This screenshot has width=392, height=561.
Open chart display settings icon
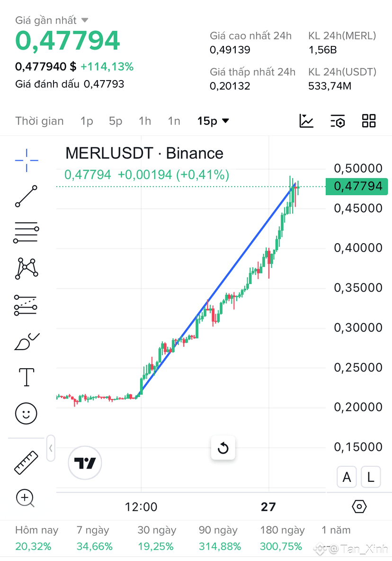pyautogui.click(x=338, y=121)
